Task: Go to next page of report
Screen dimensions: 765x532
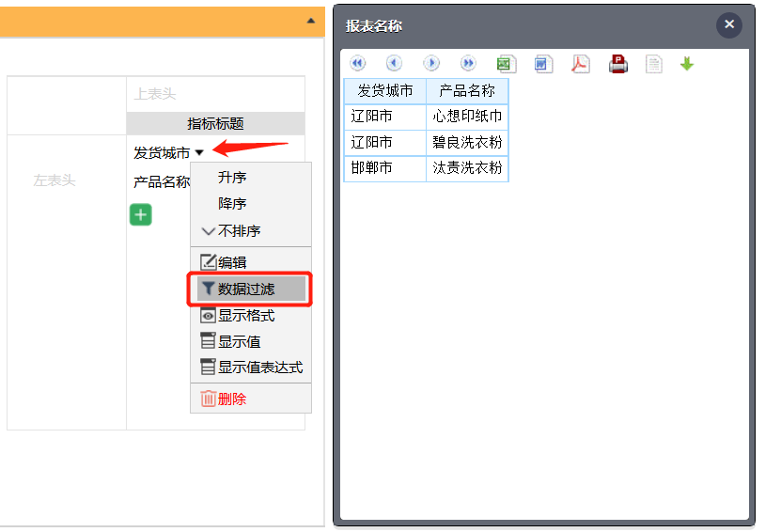Action: (431, 63)
